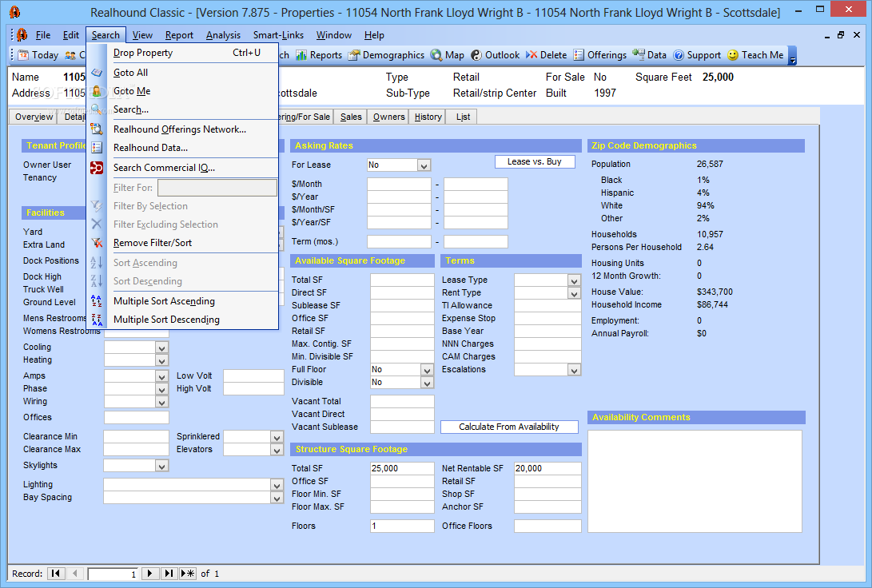Image resolution: width=872 pixels, height=588 pixels.
Task: Switch to the List tab
Action: pyautogui.click(x=463, y=117)
